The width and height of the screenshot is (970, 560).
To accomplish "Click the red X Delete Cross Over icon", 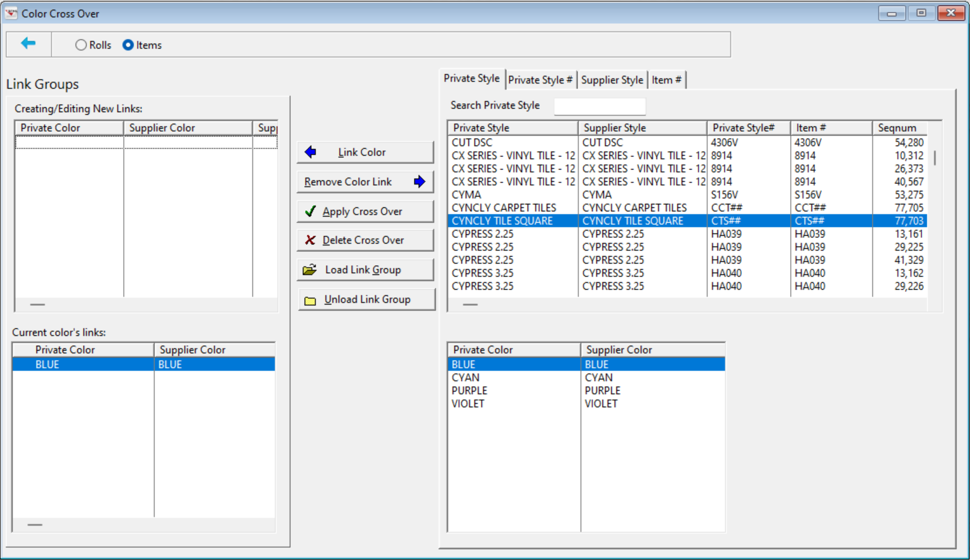I will (x=310, y=240).
